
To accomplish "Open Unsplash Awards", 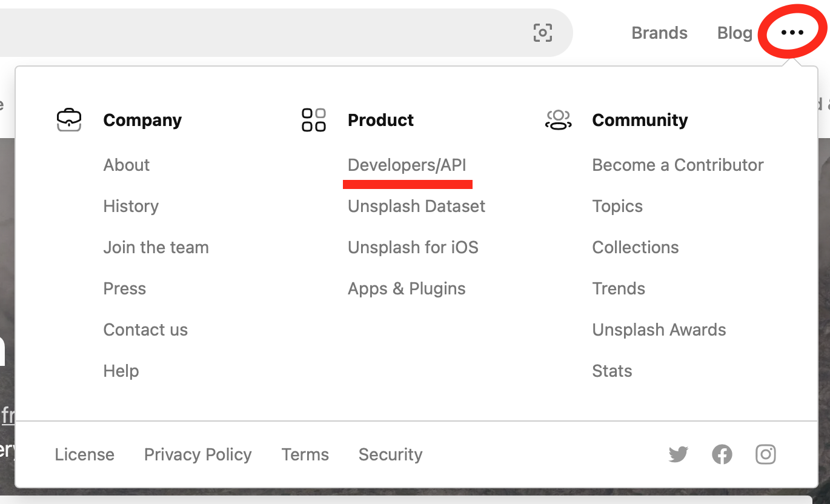I will [659, 330].
